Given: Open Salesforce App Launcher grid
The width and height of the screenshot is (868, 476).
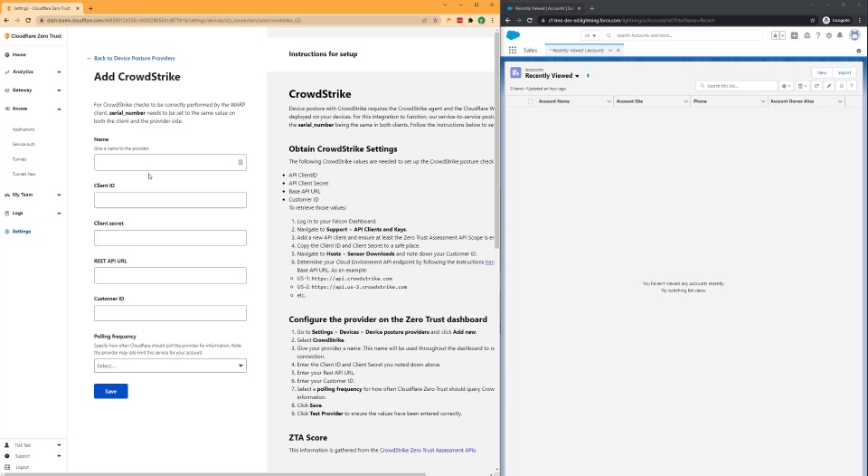Looking at the screenshot, I should [x=513, y=51].
